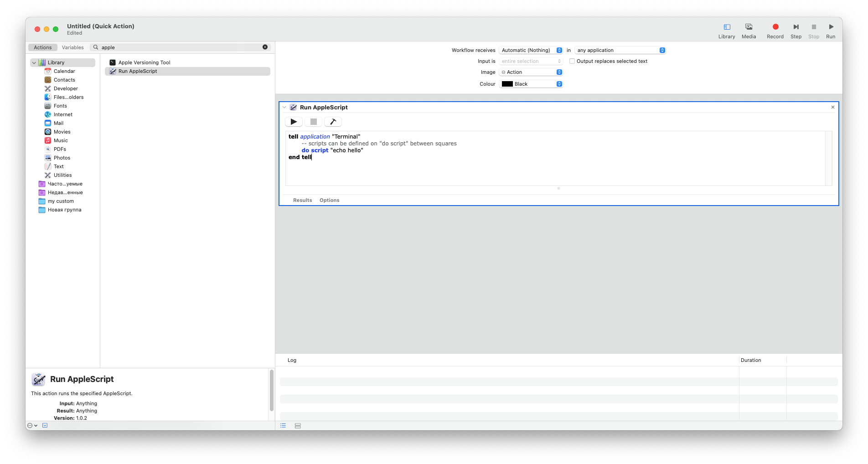Collapse the Library tree

[34, 62]
